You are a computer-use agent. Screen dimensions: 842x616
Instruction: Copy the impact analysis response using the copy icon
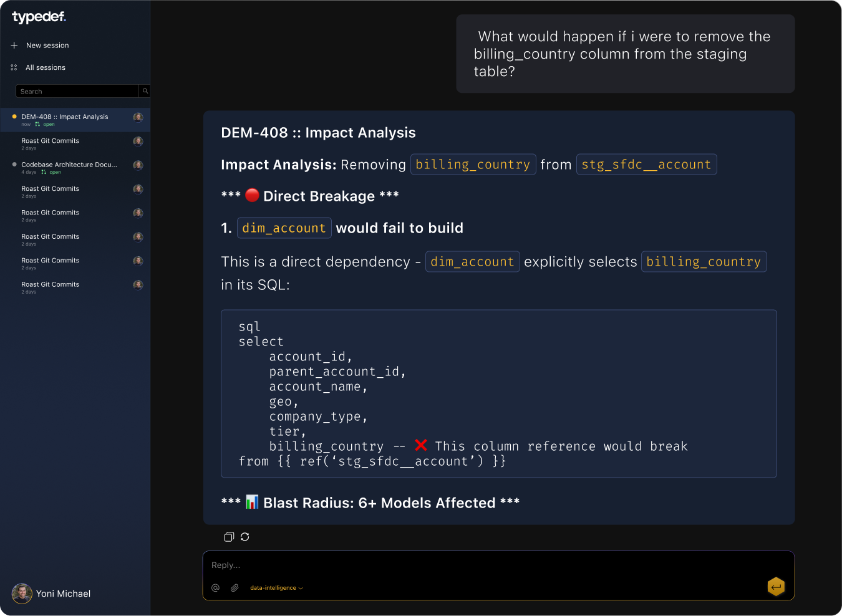pyautogui.click(x=229, y=536)
